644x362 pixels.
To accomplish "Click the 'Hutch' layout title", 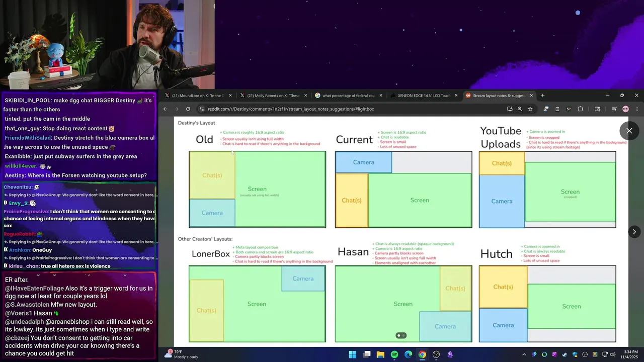I will 496,254.
